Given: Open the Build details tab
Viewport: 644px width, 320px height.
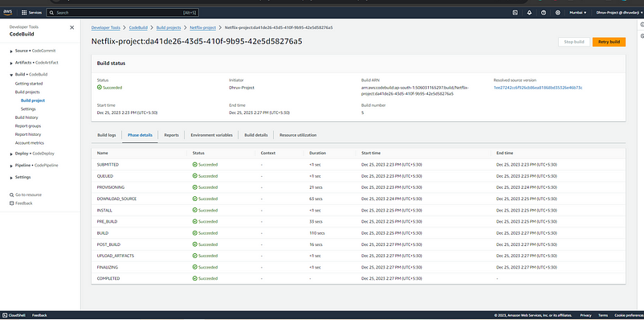Looking at the screenshot, I should click(256, 135).
